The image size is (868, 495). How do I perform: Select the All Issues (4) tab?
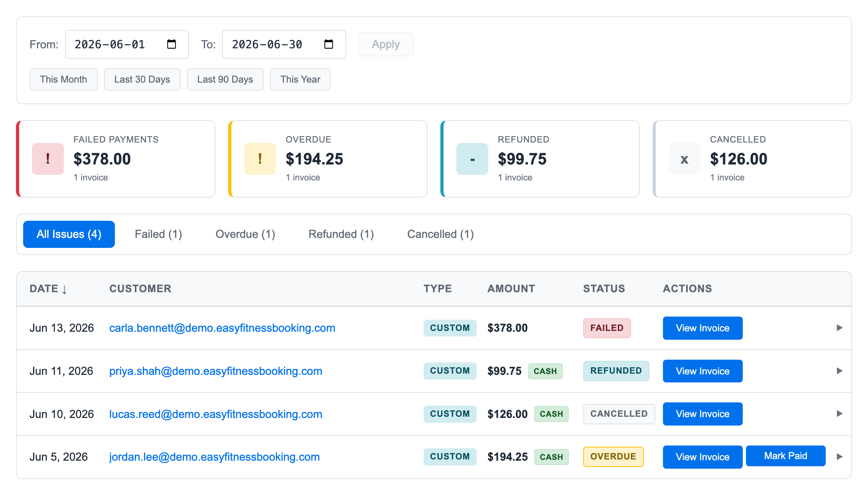click(x=69, y=234)
